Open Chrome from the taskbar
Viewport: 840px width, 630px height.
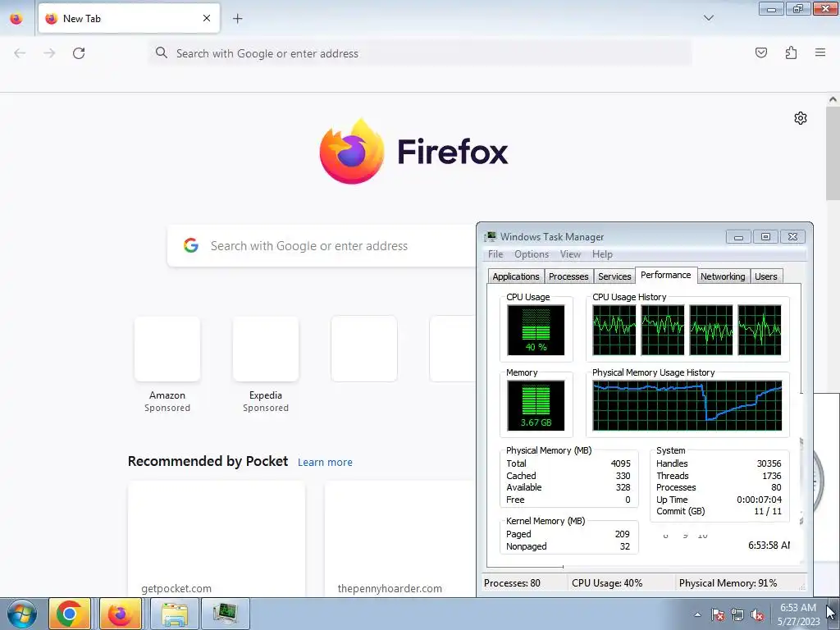pyautogui.click(x=70, y=614)
